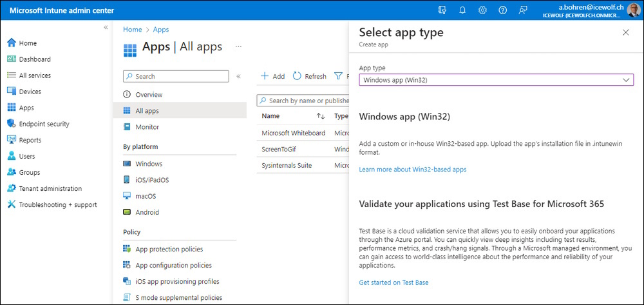Viewport: 644px width, 305px height.
Task: Click the Devices monitor icon
Action: [x=12, y=92]
